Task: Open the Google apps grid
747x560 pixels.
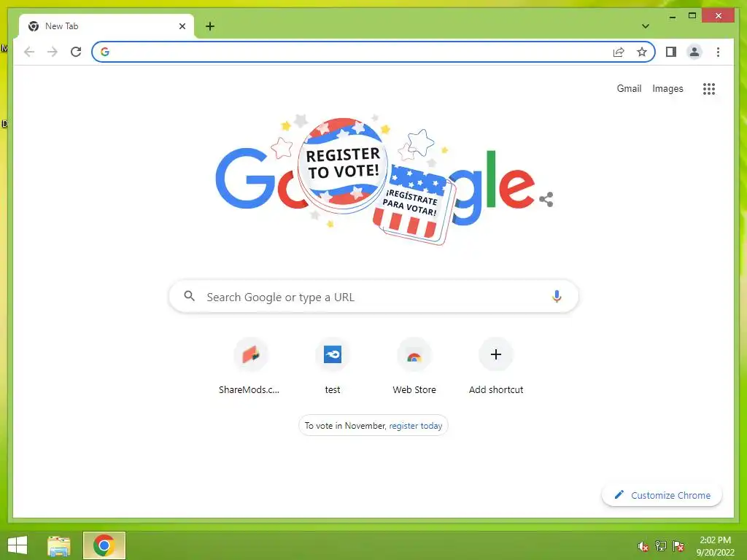Action: tap(709, 88)
